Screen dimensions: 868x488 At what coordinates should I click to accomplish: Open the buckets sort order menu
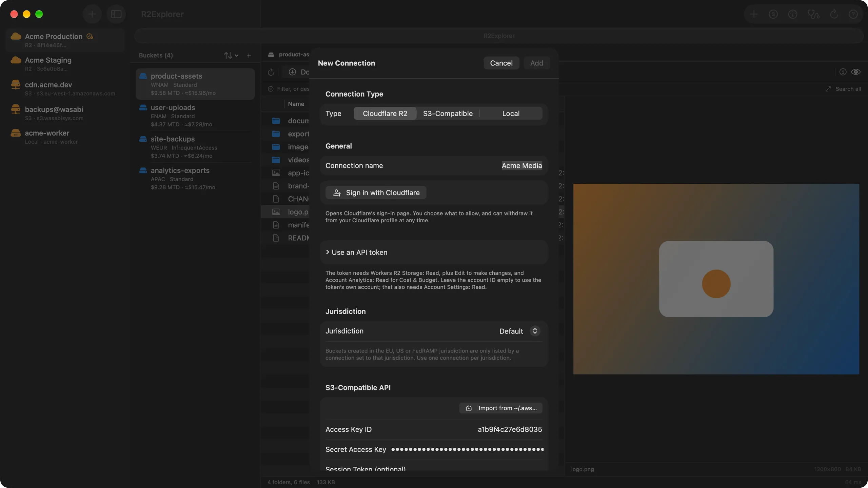click(231, 55)
